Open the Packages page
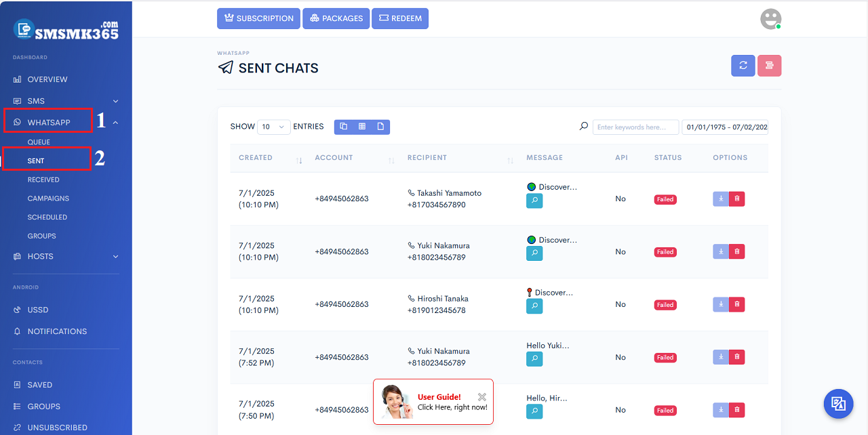This screenshot has width=868, height=435. pyautogui.click(x=336, y=18)
